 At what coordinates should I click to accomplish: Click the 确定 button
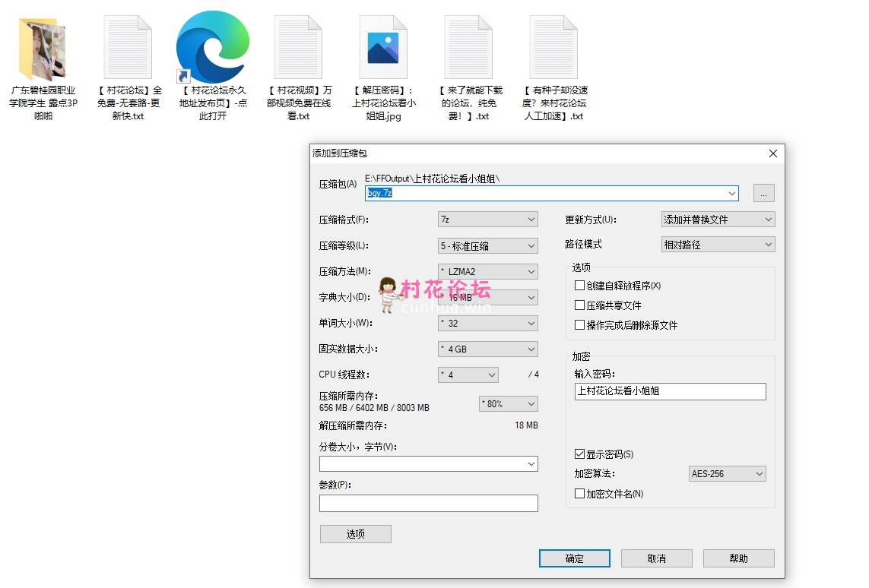click(575, 558)
